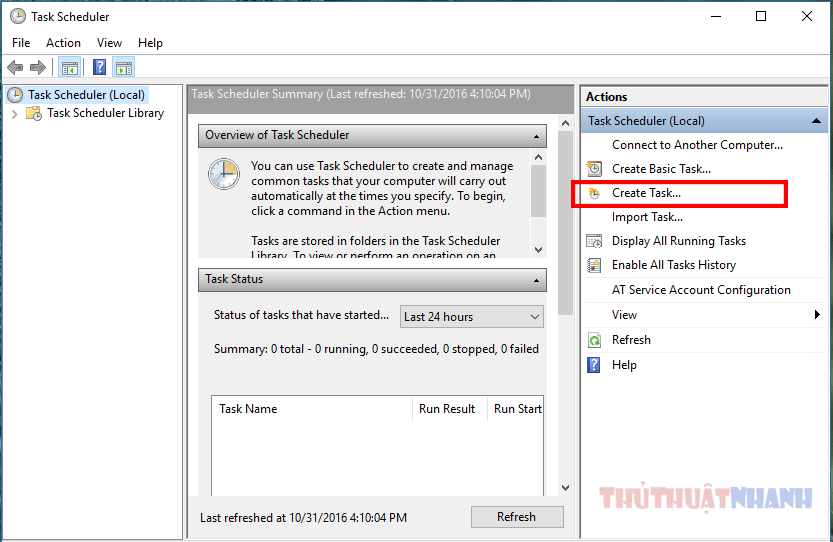833x542 pixels.
Task: Click Connect to Another Computer action
Action: [x=697, y=145]
